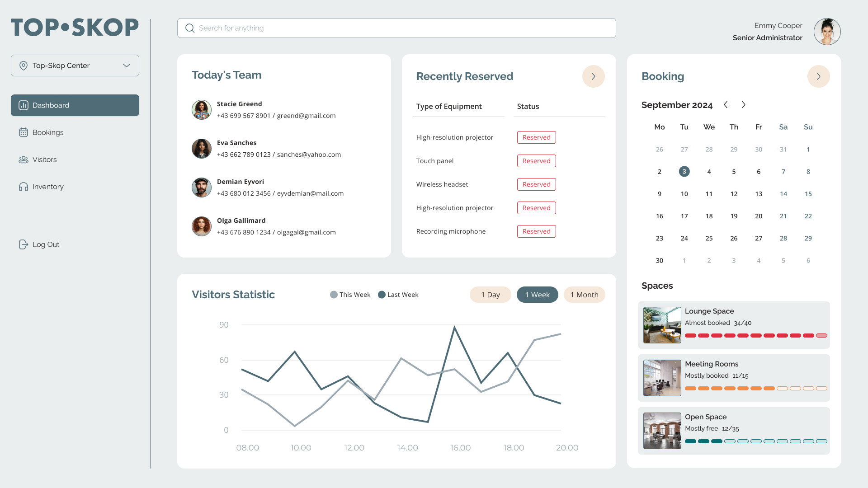
Task: Expand the Top-Skop Center dropdown chevron
Action: [x=127, y=66]
